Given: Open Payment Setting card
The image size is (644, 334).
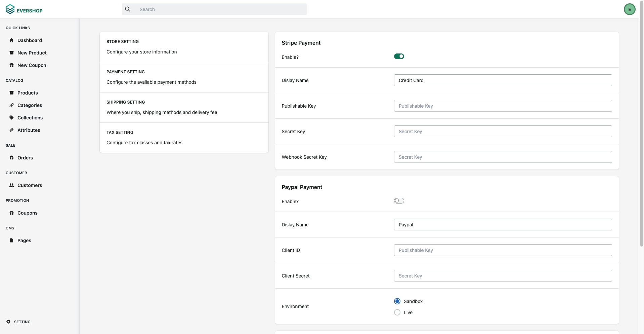Looking at the screenshot, I should click(184, 77).
